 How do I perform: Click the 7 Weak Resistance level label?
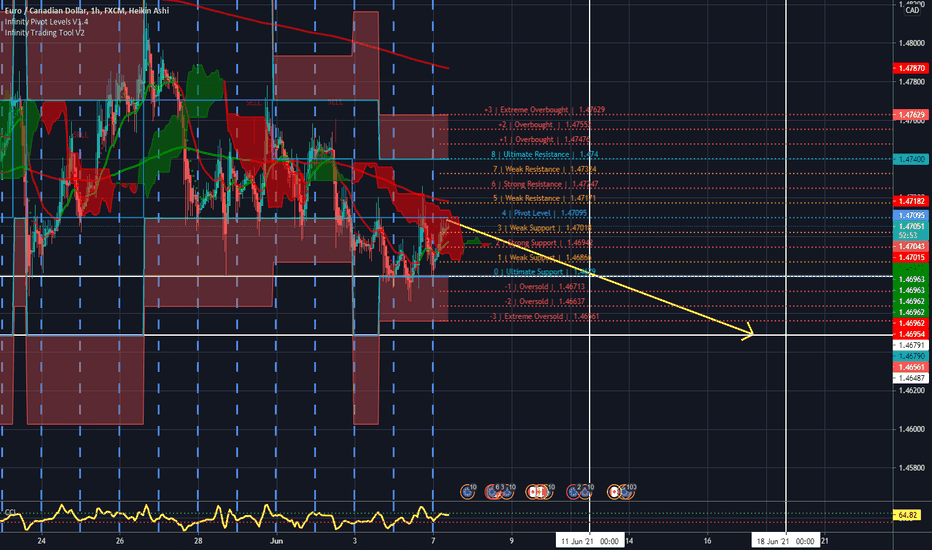point(545,169)
